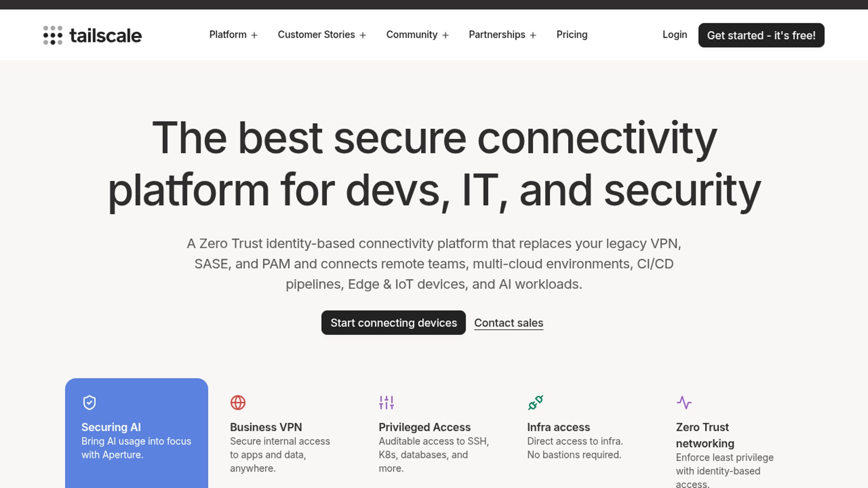Expand the Partnerships plus icon
This screenshot has height=488, width=868.
pyautogui.click(x=533, y=35)
